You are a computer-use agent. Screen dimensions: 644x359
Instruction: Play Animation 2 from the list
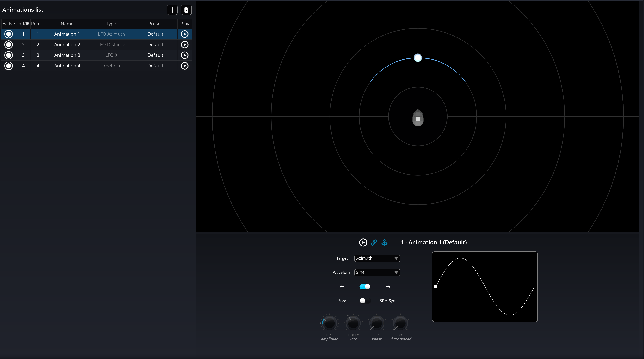pos(184,44)
